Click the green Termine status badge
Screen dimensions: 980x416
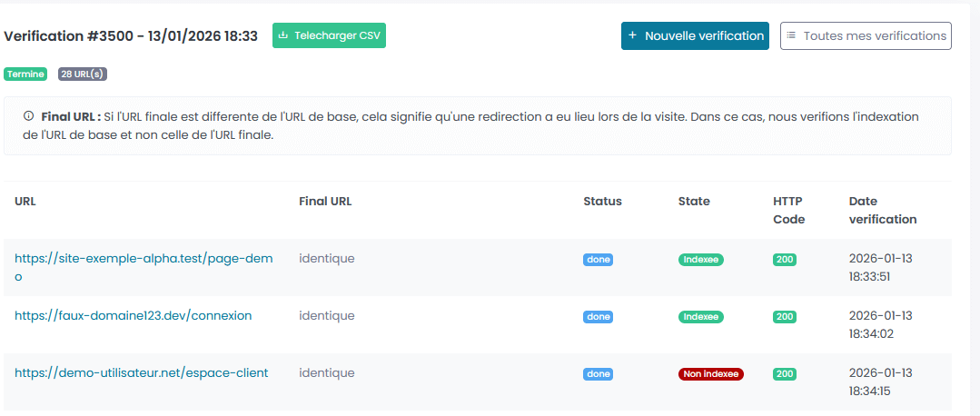pyautogui.click(x=25, y=74)
